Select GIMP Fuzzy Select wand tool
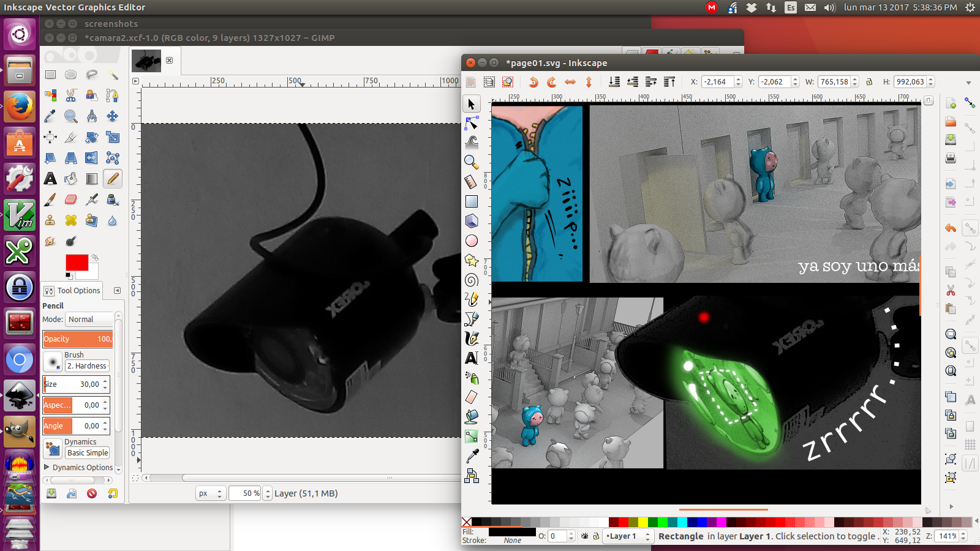The image size is (980, 551). click(x=113, y=75)
